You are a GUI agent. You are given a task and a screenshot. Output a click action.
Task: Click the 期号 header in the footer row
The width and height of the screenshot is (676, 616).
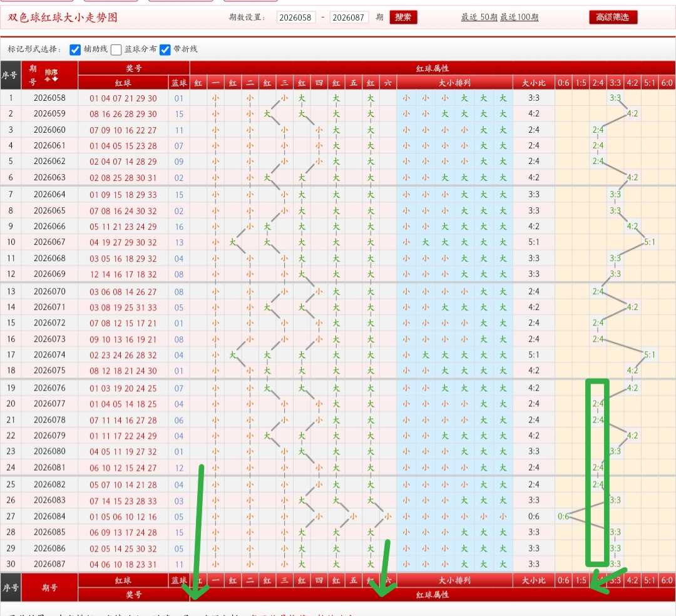click(49, 588)
